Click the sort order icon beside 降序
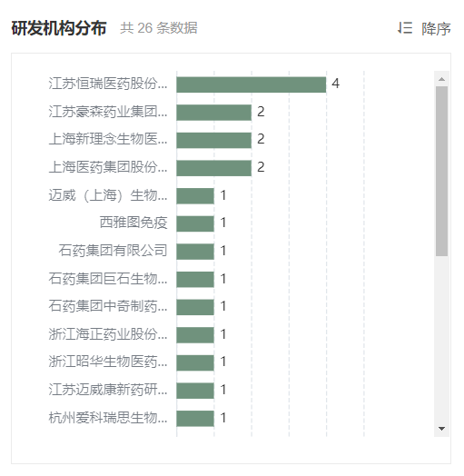This screenshot has height=476, width=464. (x=405, y=28)
